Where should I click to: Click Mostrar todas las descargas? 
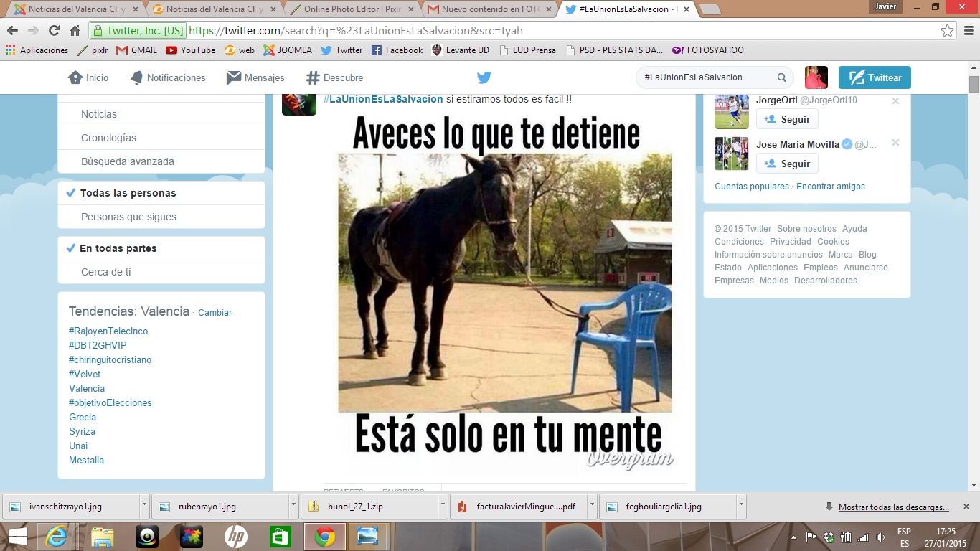click(x=893, y=507)
